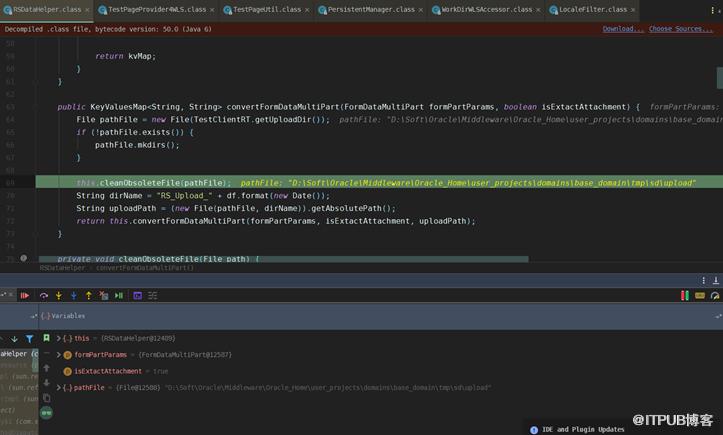Click the 'Decompiled .class file' banner text
723x435 pixels.
108,29
